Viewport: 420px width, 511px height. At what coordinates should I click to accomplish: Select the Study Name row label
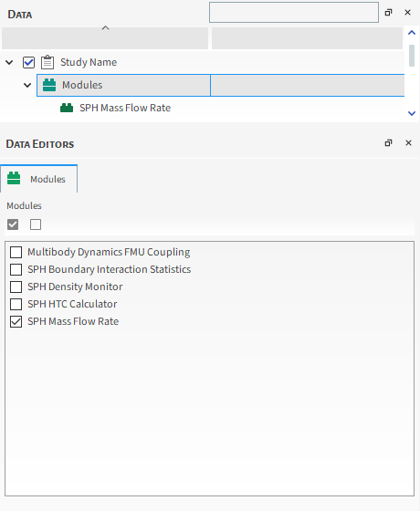tap(89, 62)
